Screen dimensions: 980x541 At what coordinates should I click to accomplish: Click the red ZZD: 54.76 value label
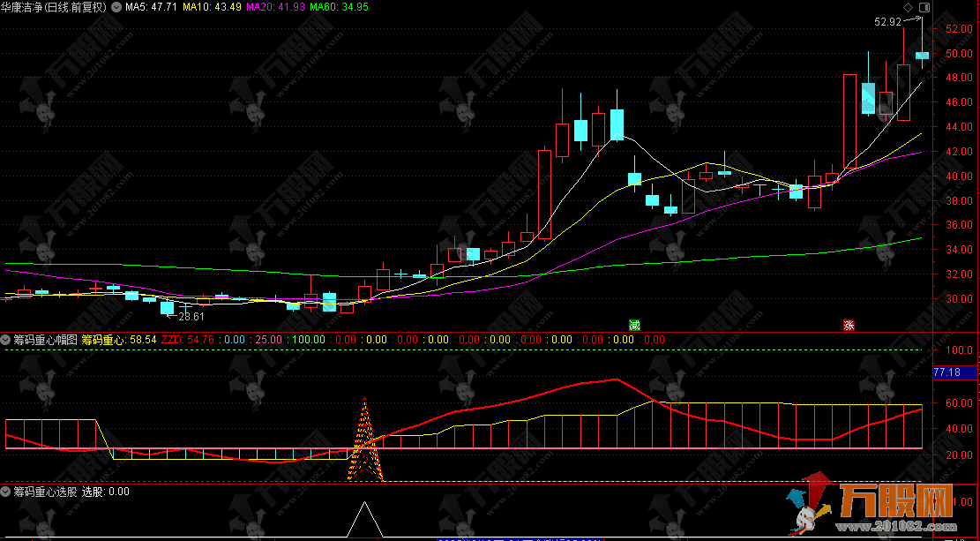pos(187,339)
